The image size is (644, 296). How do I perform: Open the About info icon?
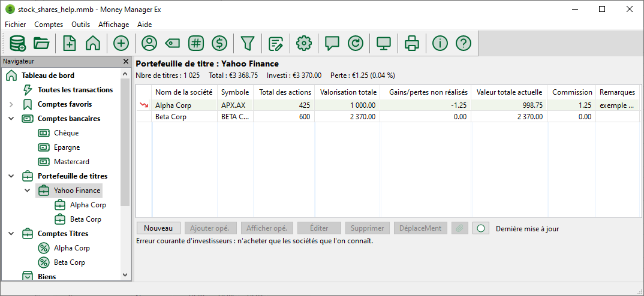(x=440, y=43)
